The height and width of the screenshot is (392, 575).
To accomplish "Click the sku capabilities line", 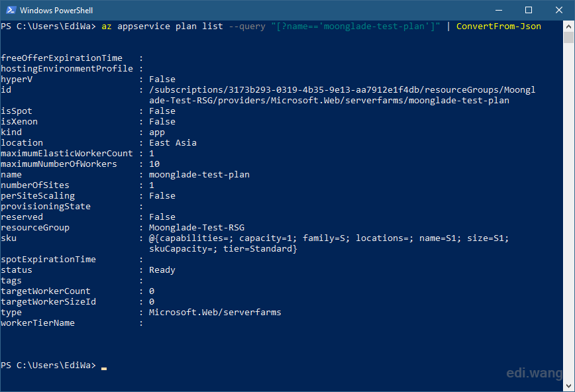I will pyautogui.click(x=329, y=238).
